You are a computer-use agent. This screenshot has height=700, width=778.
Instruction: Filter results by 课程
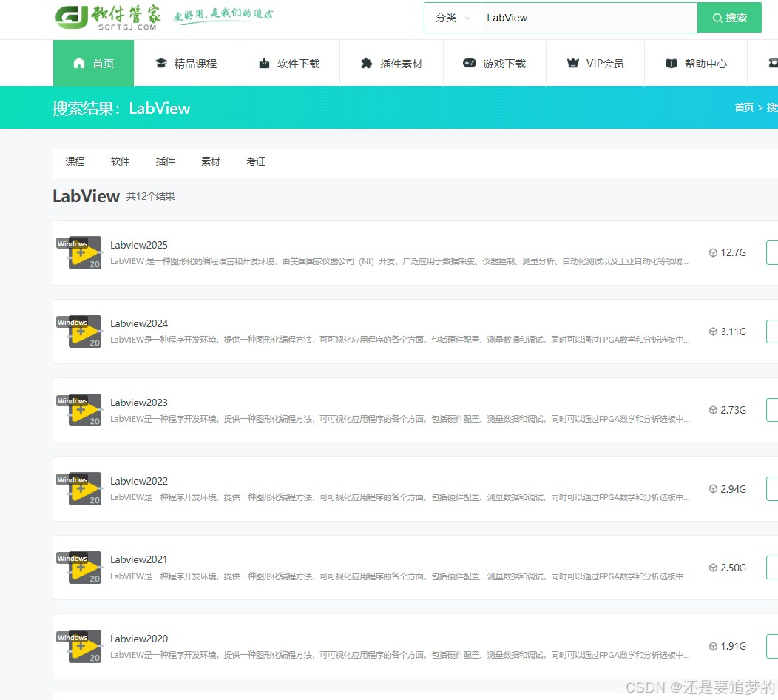[x=75, y=161]
